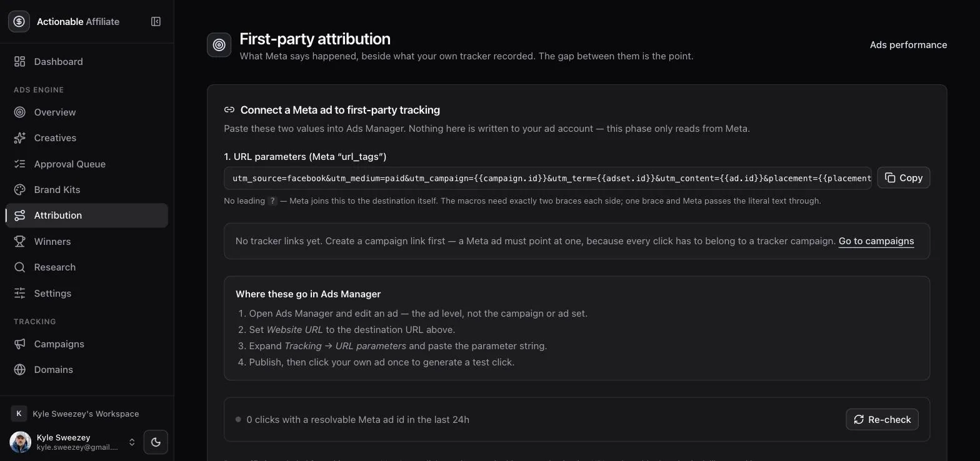Image resolution: width=980 pixels, height=461 pixels.
Task: Click the Connect a Meta ad to first-party tracking title
Action: 340,110
